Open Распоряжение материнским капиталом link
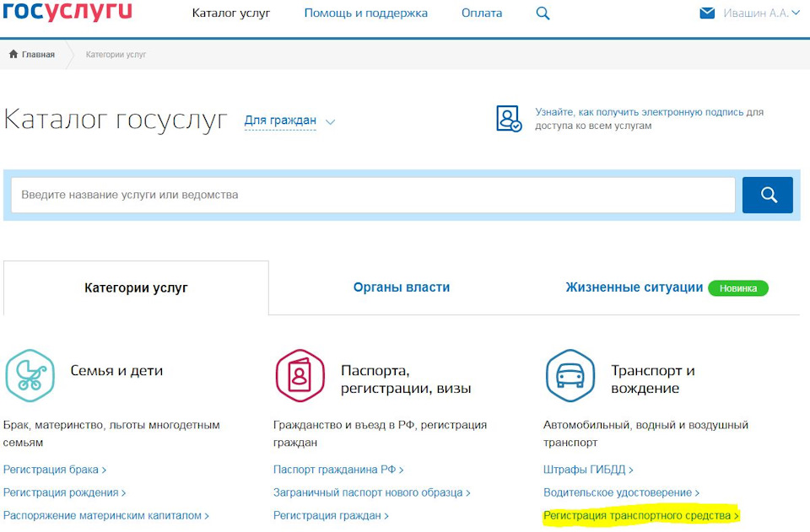Image resolution: width=810 pixels, height=532 pixels. [x=106, y=515]
